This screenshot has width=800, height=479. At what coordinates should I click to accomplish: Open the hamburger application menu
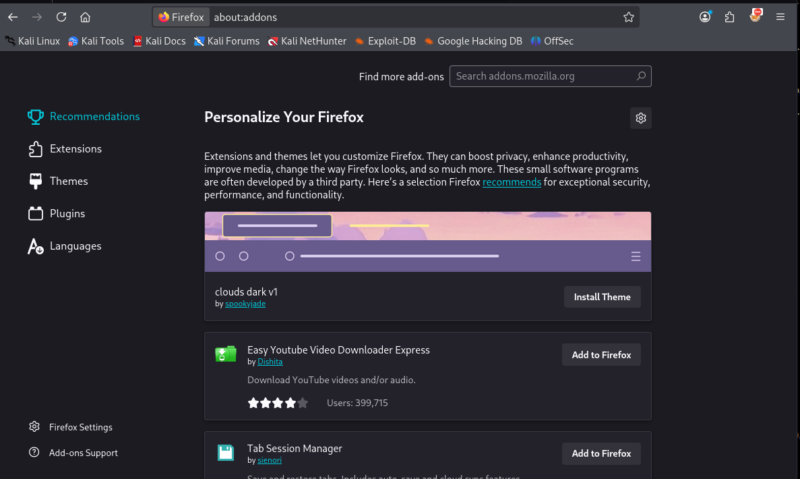(780, 17)
